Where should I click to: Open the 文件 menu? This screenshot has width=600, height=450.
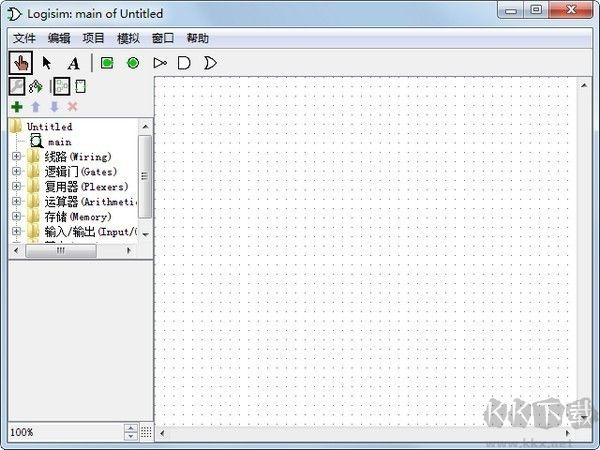24,38
